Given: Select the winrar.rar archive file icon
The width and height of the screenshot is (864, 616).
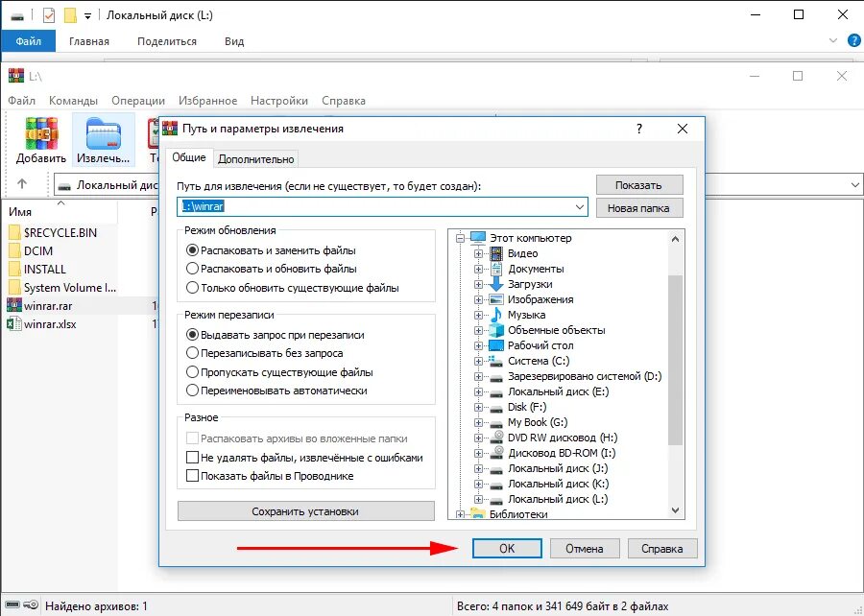Looking at the screenshot, I should click(14, 305).
